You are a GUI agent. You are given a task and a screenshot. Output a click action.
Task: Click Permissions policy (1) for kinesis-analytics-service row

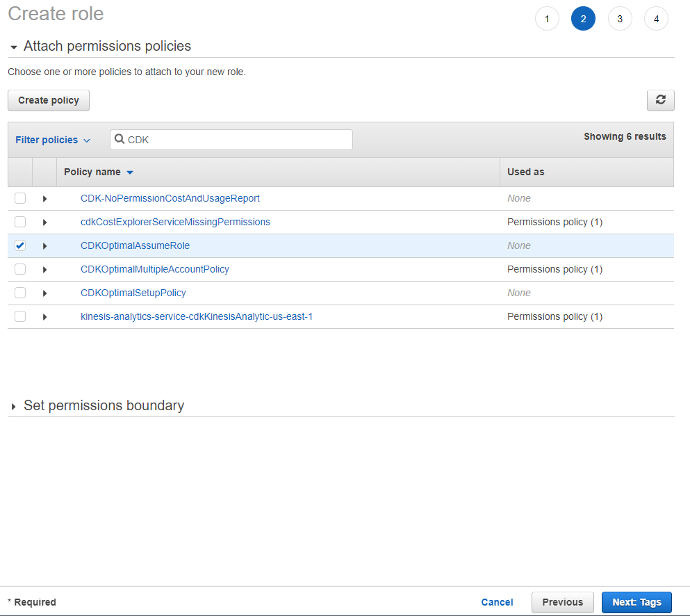coord(555,316)
